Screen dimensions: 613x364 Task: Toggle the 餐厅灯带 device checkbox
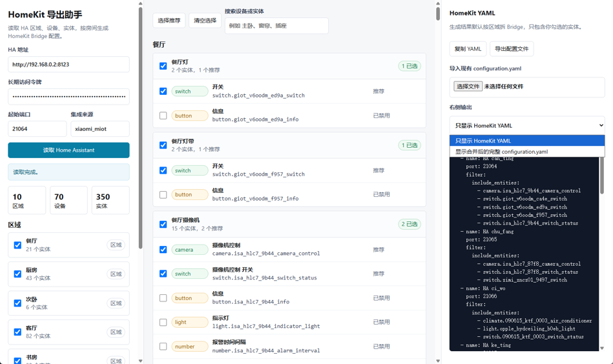pos(163,145)
